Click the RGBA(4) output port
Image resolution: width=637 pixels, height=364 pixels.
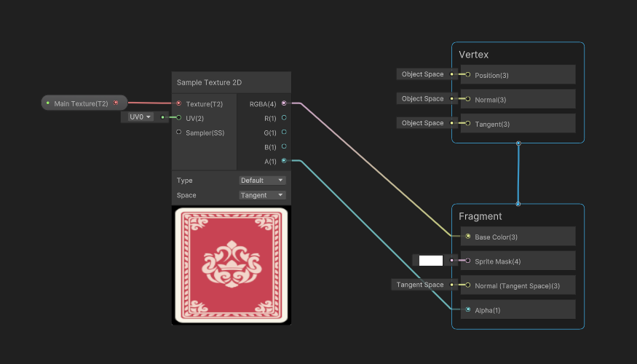[284, 103]
